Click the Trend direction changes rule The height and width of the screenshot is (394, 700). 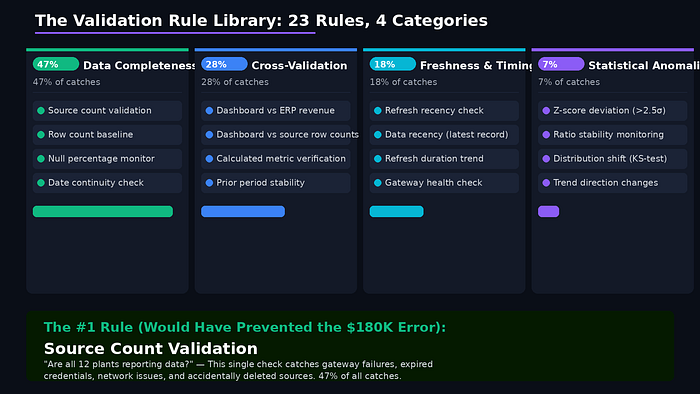(612, 183)
